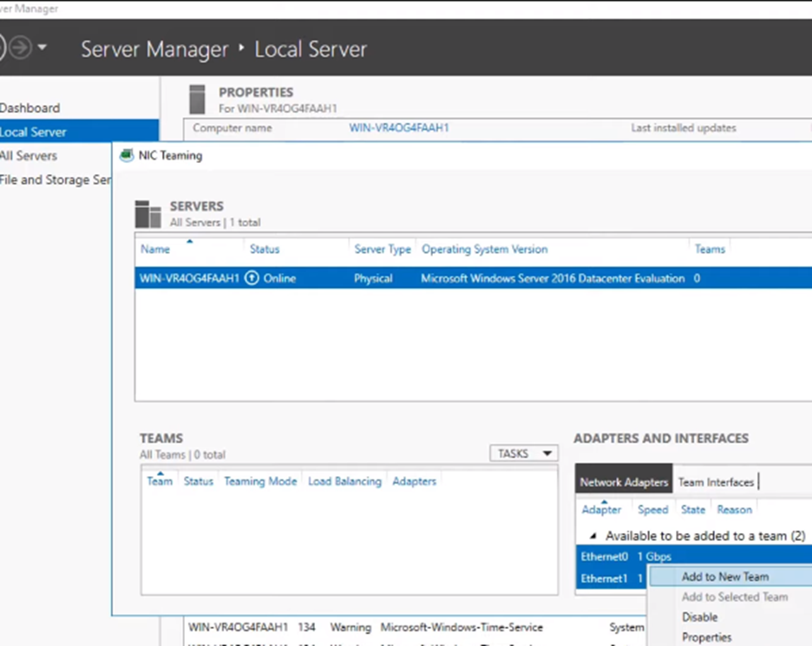The width and height of the screenshot is (812, 646).
Task: Sort teams by Load Balancing column
Action: (x=344, y=481)
